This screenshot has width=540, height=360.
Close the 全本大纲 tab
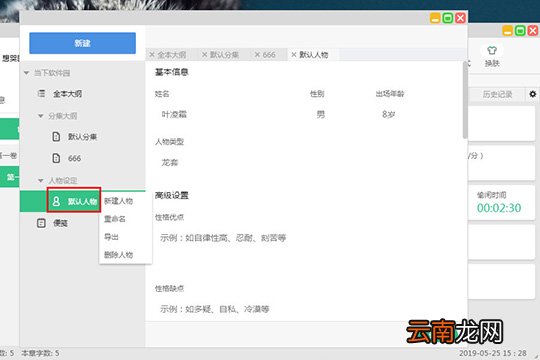click(x=152, y=54)
